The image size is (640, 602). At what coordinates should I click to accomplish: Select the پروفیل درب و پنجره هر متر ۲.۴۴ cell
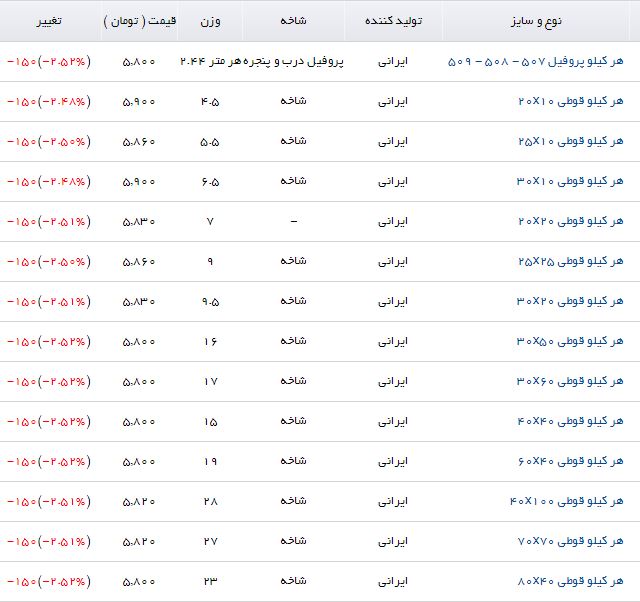[262, 62]
